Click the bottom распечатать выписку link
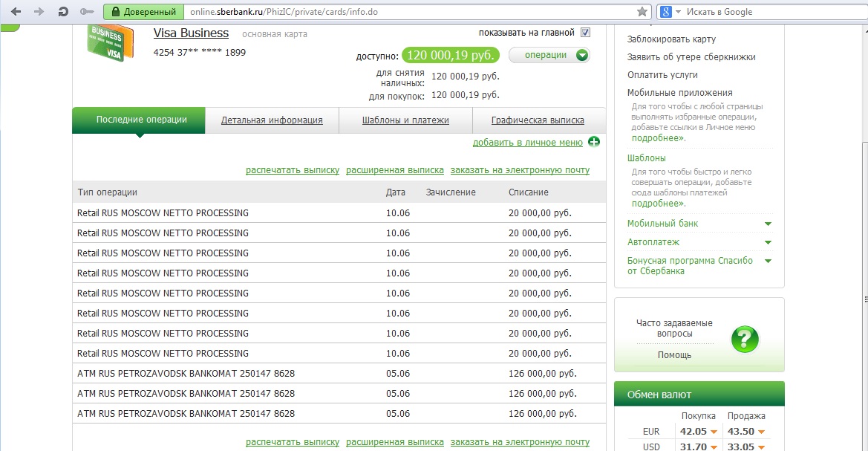 (293, 442)
